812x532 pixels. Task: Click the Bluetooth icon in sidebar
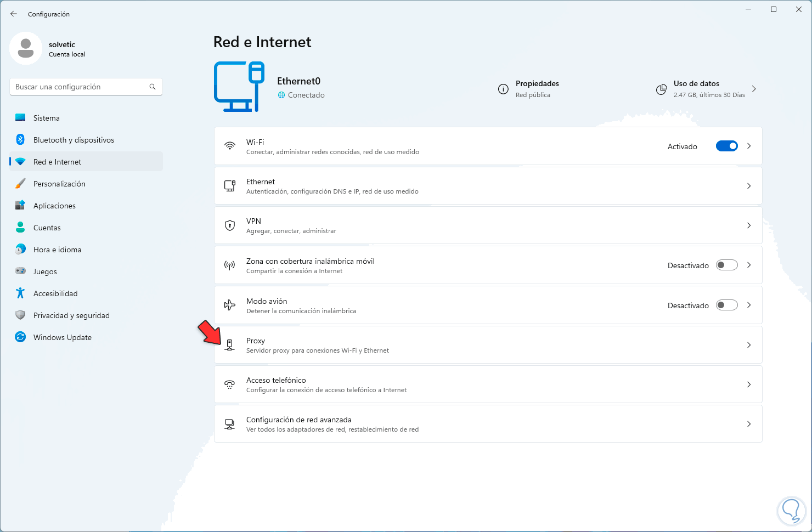[20, 140]
